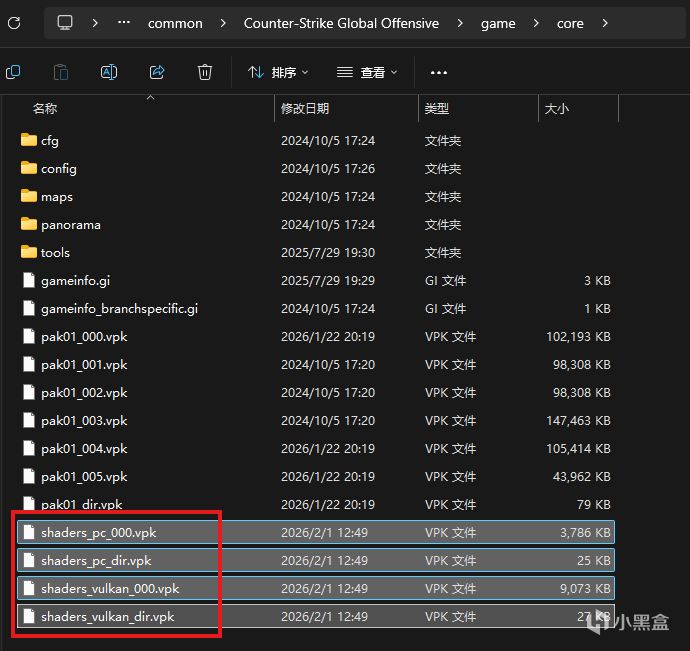Select the cfg folder name
Image resolution: width=690 pixels, height=651 pixels.
click(50, 141)
